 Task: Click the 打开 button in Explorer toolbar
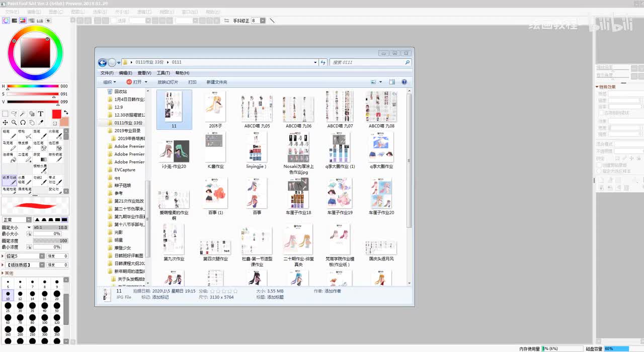click(133, 82)
